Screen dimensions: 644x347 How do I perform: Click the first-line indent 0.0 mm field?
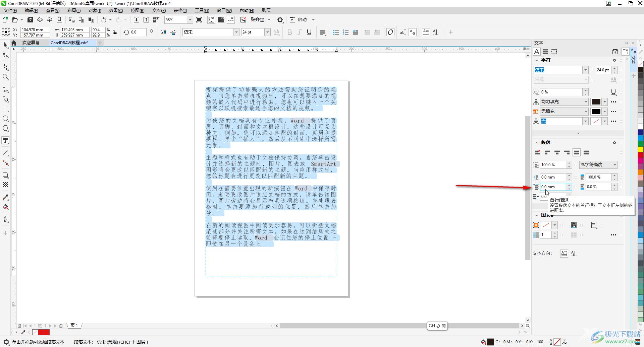click(x=553, y=187)
